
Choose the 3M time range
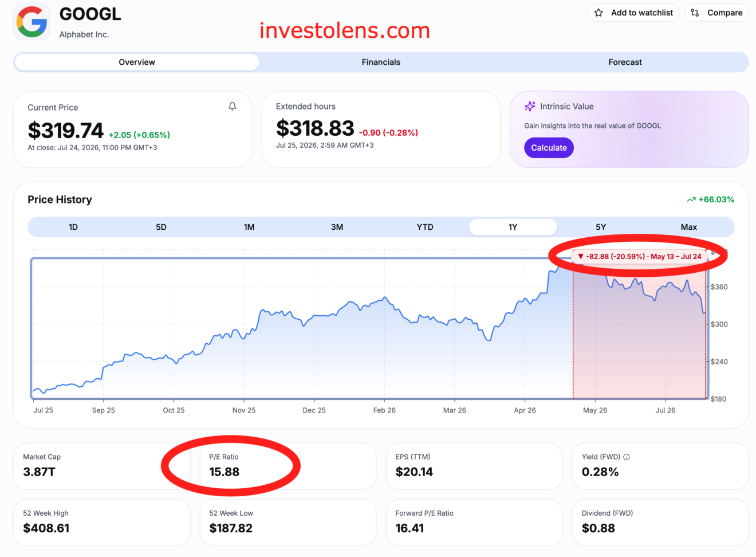[x=337, y=227]
